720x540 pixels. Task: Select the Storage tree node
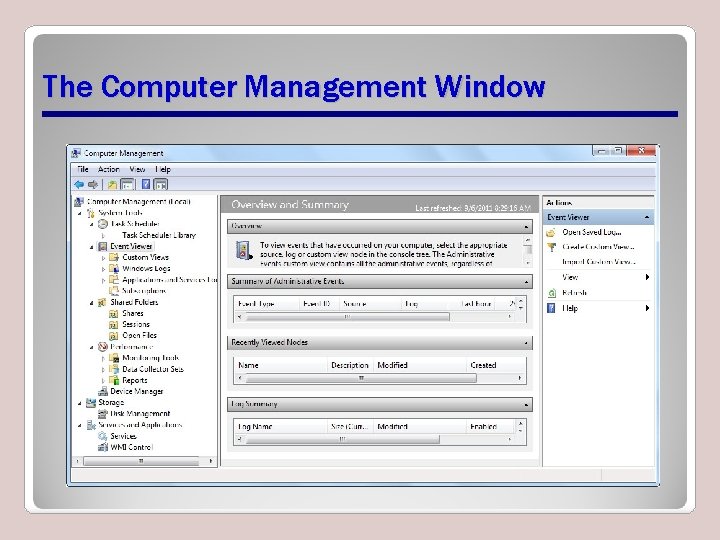point(111,403)
